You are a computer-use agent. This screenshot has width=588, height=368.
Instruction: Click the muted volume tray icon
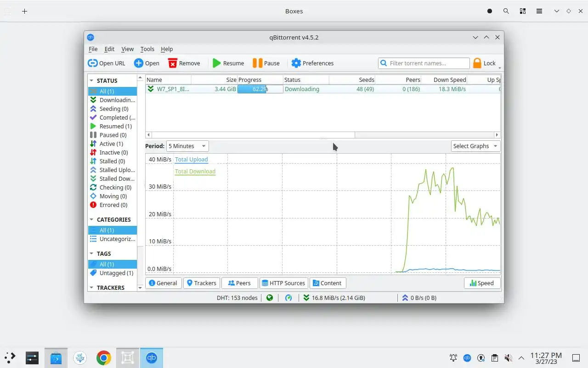point(508,358)
